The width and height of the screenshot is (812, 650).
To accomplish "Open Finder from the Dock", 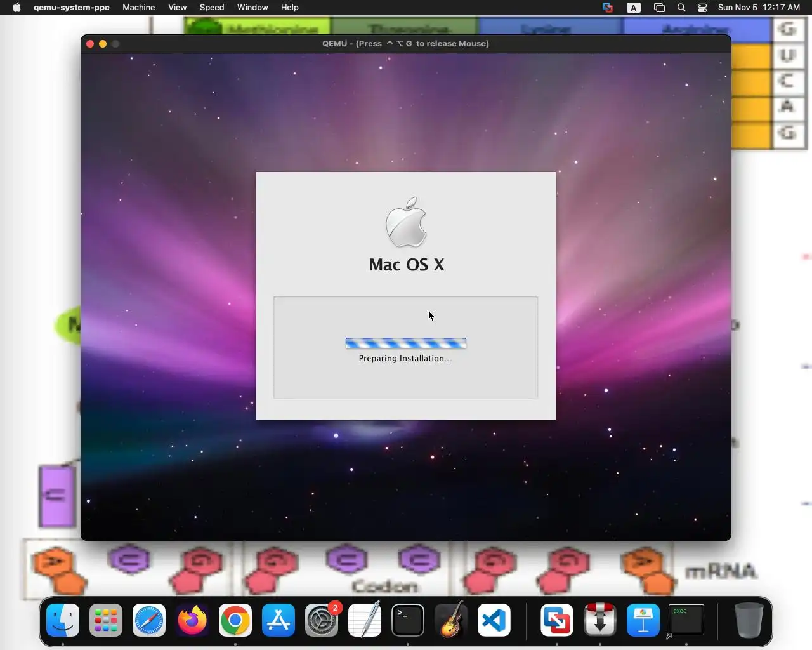I will (63, 620).
